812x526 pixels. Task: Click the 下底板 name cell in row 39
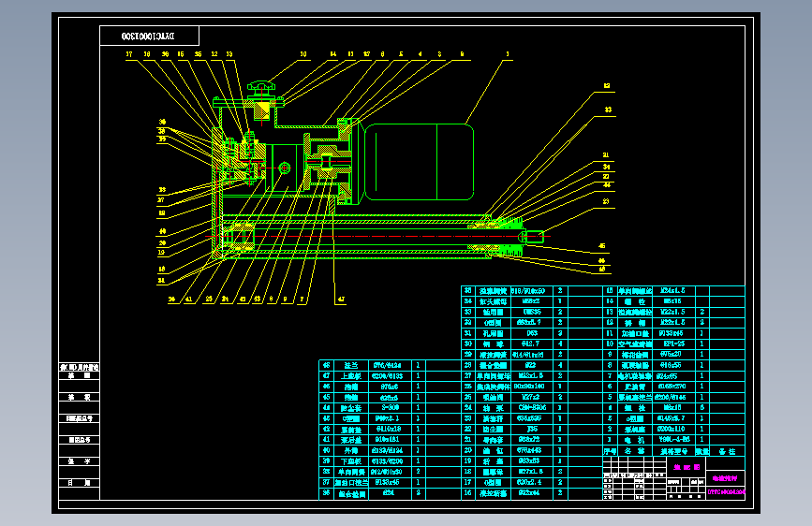[x=351, y=460]
